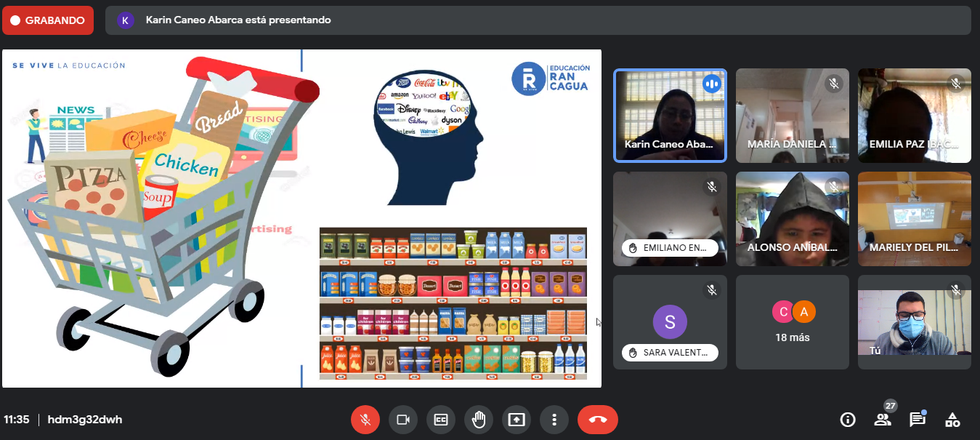The width and height of the screenshot is (980, 440).
Task: Open the chat with everyone panel
Action: coord(918,420)
